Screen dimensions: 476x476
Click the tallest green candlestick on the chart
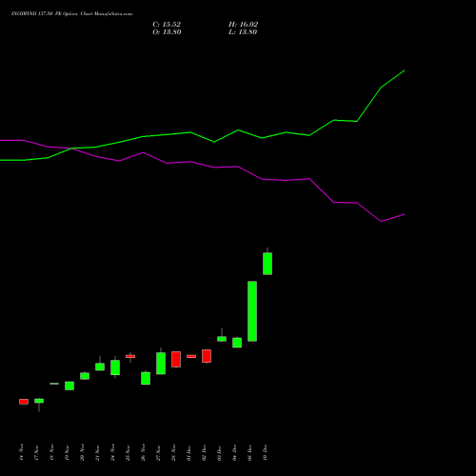(x=252, y=311)
